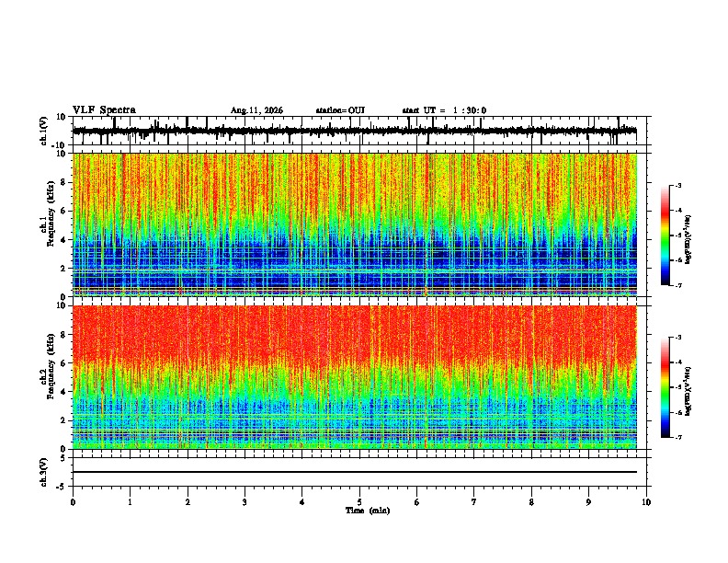Click the ch.1 waveform '-10' volt tick label
Viewport: 728px width, 563px height.
click(60, 145)
